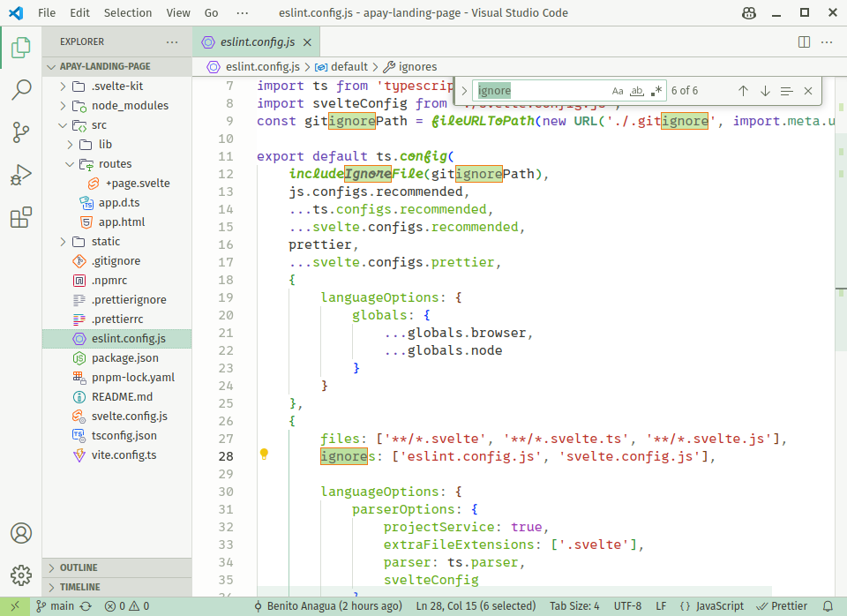Open the Search view in activity bar
The width and height of the screenshot is (847, 616).
[x=21, y=90]
